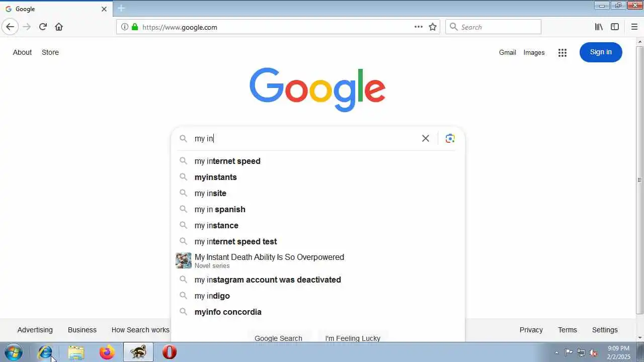The image size is (644, 362).
Task: Launch Internet Explorer from taskbar
Action: [x=45, y=352]
